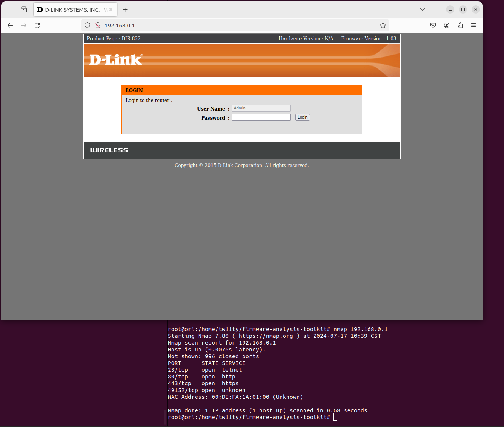The width and height of the screenshot is (504, 427).
Task: Maximize the Firefox window
Action: click(x=463, y=9)
